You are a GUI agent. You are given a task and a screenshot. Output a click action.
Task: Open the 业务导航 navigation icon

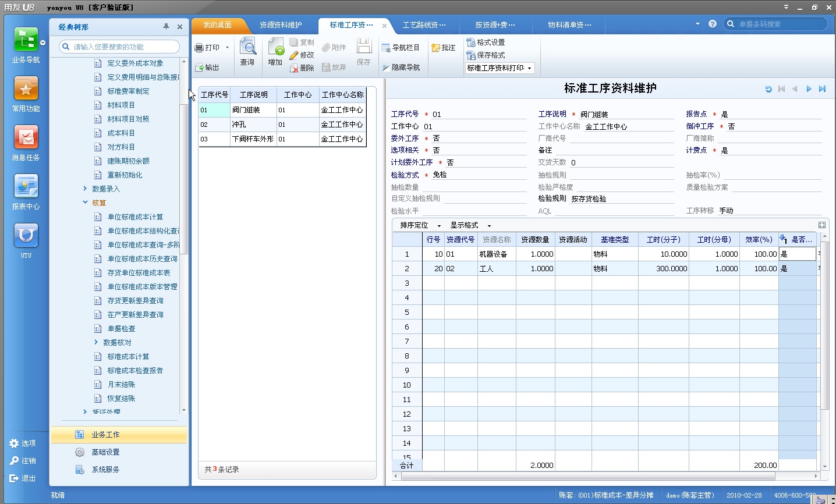coord(26,40)
